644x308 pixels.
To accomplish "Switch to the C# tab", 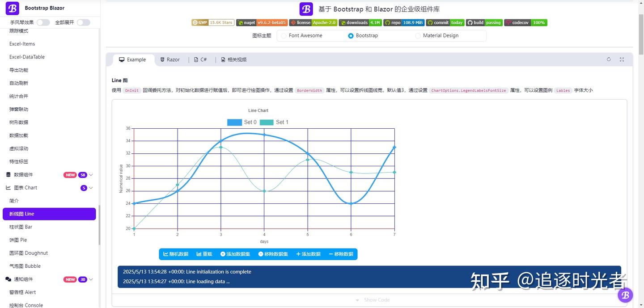I will [200, 59].
